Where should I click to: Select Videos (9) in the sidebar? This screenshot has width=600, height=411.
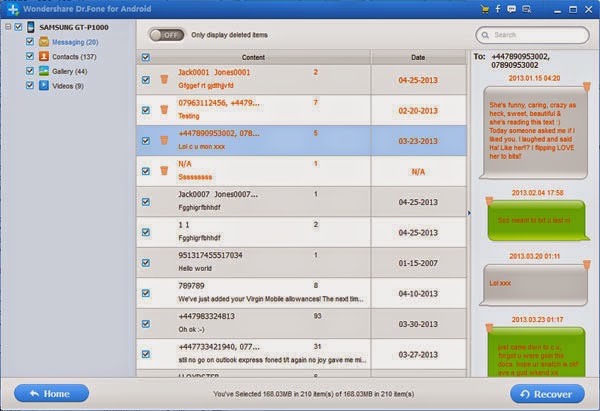point(68,86)
